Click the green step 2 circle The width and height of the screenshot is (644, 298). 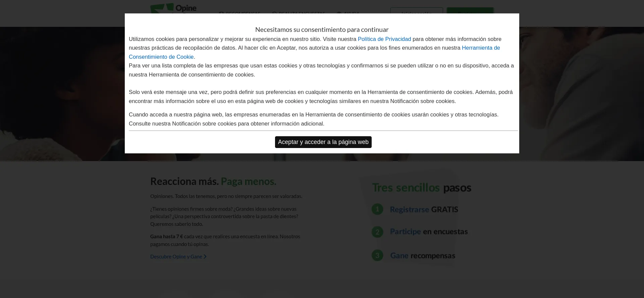pos(377,232)
